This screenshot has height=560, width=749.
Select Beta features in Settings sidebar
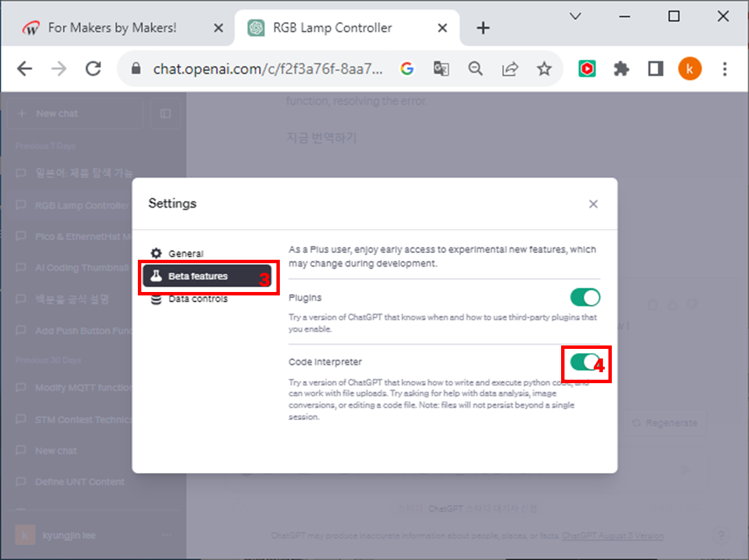click(207, 276)
